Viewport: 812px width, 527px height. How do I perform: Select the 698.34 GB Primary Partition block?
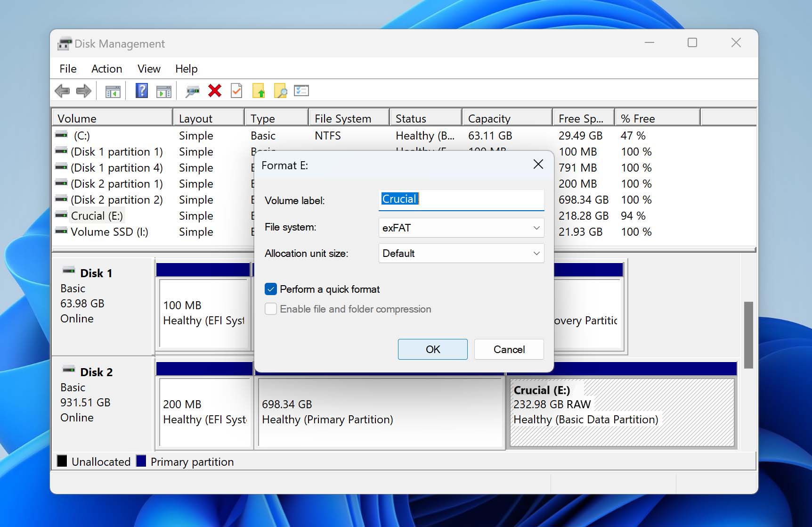coord(381,412)
